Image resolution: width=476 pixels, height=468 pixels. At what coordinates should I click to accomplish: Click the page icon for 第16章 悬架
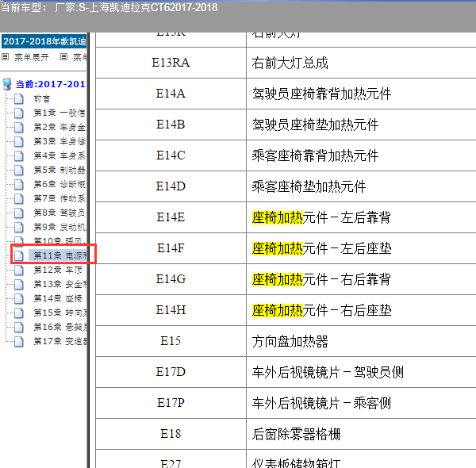coord(19,327)
